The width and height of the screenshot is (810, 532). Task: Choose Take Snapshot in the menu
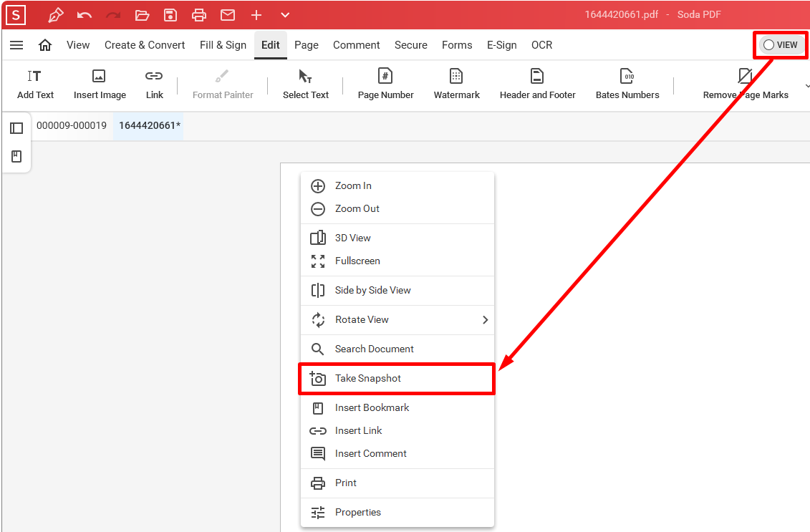pyautogui.click(x=397, y=379)
